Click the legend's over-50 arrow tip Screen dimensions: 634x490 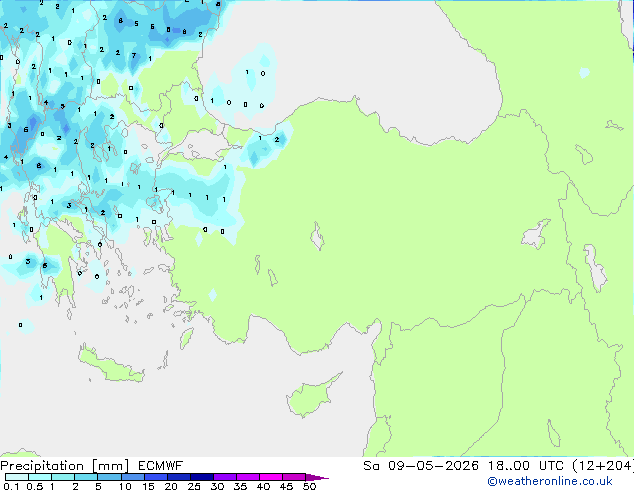pyautogui.click(x=317, y=477)
